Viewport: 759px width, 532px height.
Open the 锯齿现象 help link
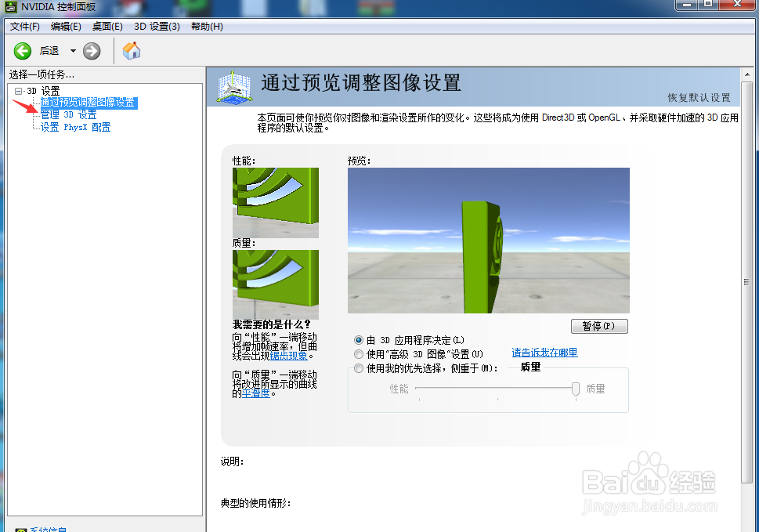point(288,356)
